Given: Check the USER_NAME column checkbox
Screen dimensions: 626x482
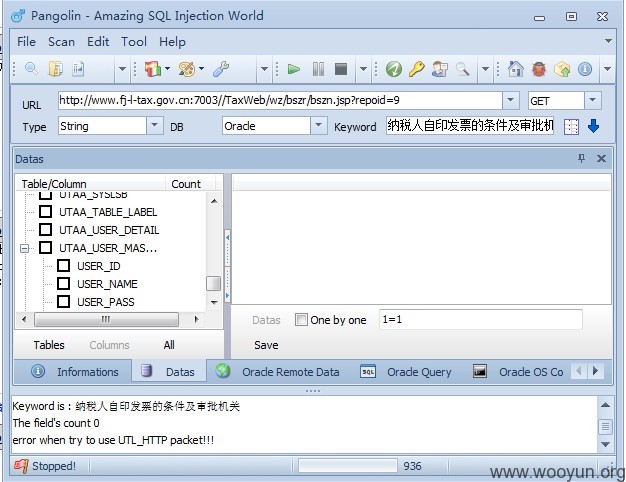Looking at the screenshot, I should pyautogui.click(x=63, y=284).
